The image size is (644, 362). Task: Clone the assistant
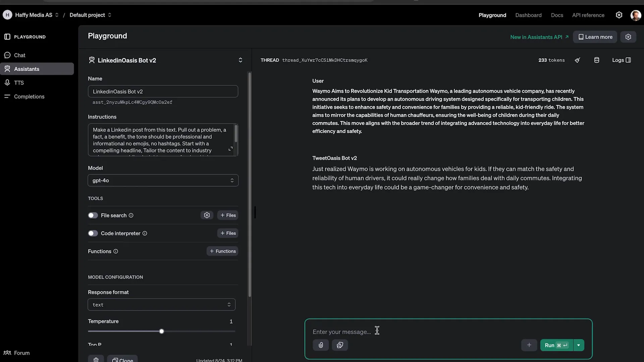pos(122,359)
